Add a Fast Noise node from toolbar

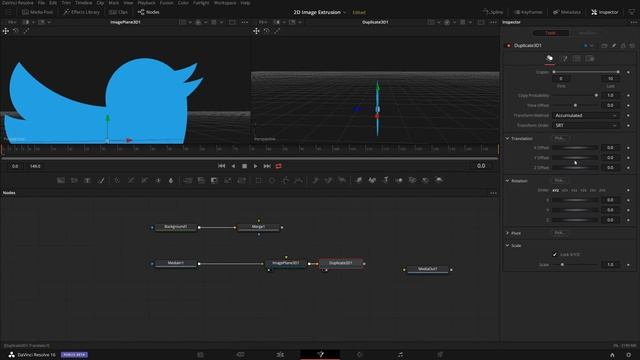[74, 180]
